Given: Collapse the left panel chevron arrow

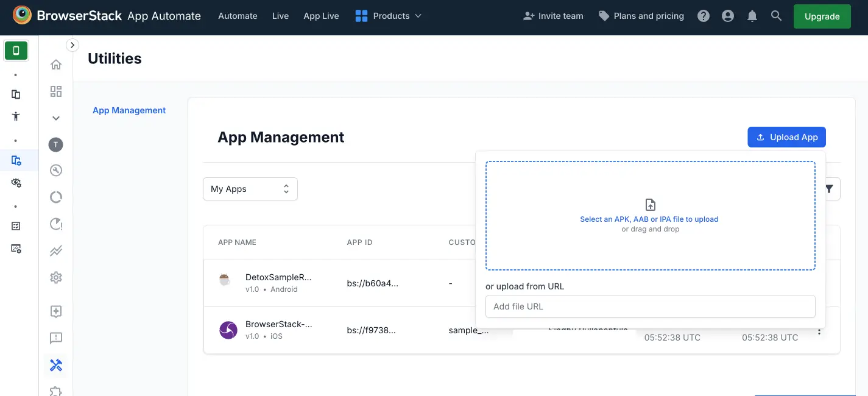Looking at the screenshot, I should pyautogui.click(x=72, y=44).
